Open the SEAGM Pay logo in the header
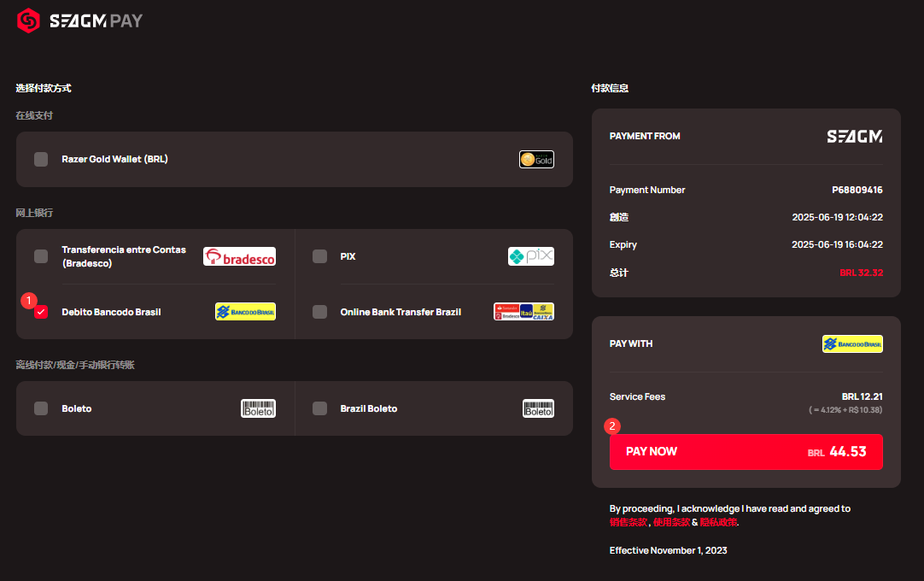 79,21
